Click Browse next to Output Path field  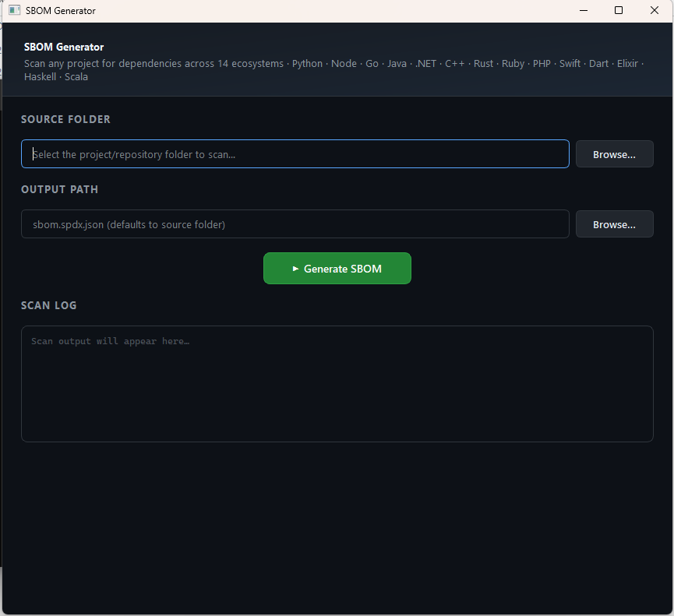pyautogui.click(x=614, y=224)
